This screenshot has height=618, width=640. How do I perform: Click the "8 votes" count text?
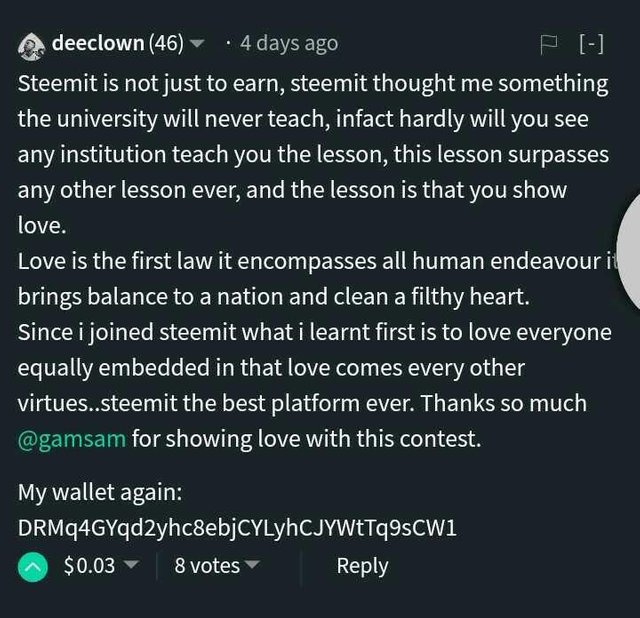point(207,566)
